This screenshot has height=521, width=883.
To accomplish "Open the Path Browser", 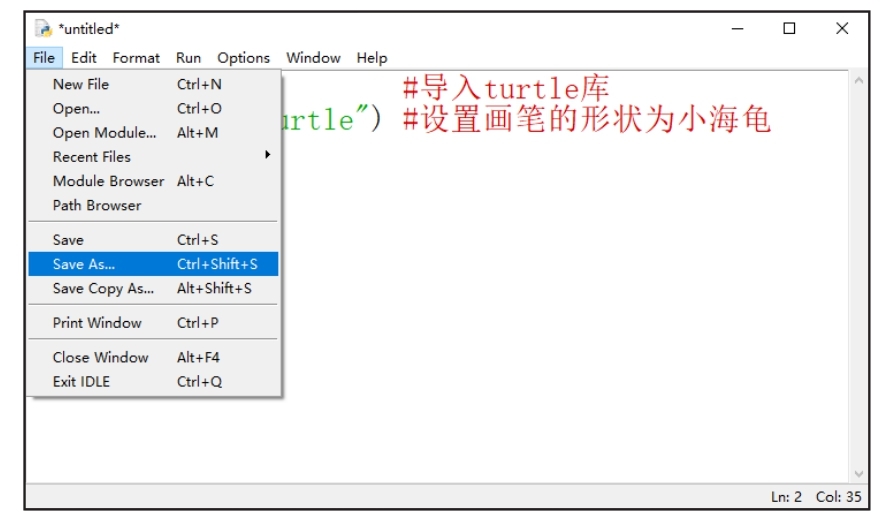I will coord(153,206).
